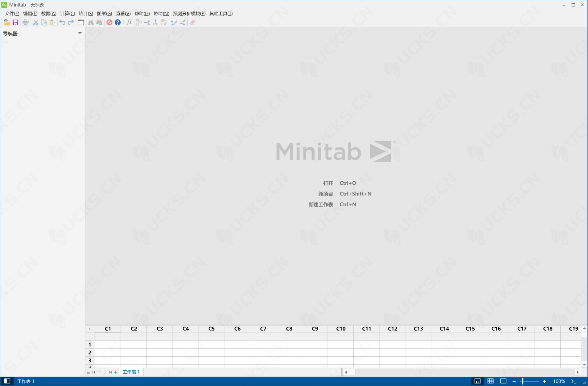Expand the 导航器 dropdown arrow

[x=80, y=33]
